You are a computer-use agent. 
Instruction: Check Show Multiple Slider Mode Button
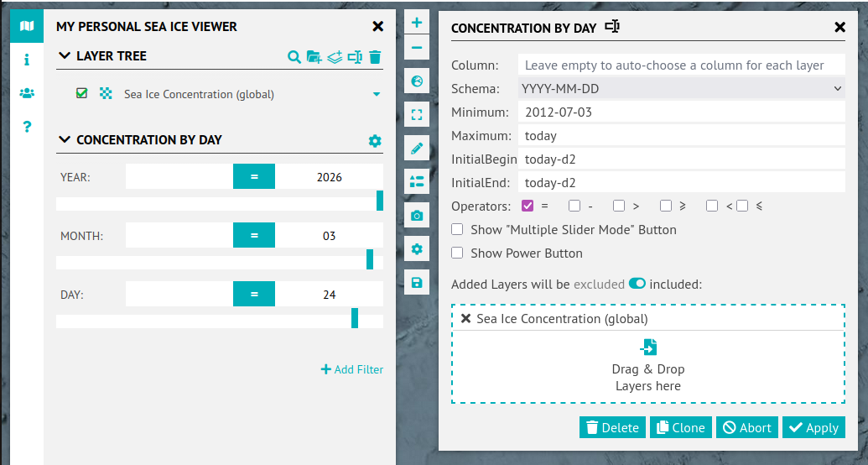coord(457,229)
